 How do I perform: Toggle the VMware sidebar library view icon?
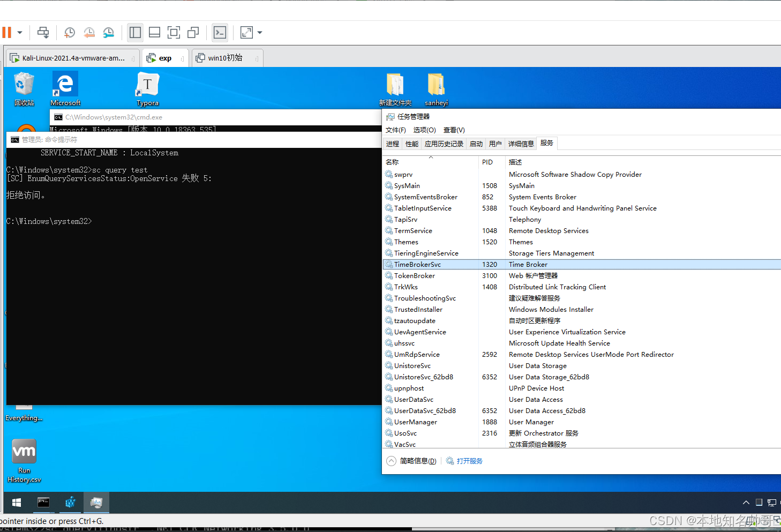tap(135, 33)
